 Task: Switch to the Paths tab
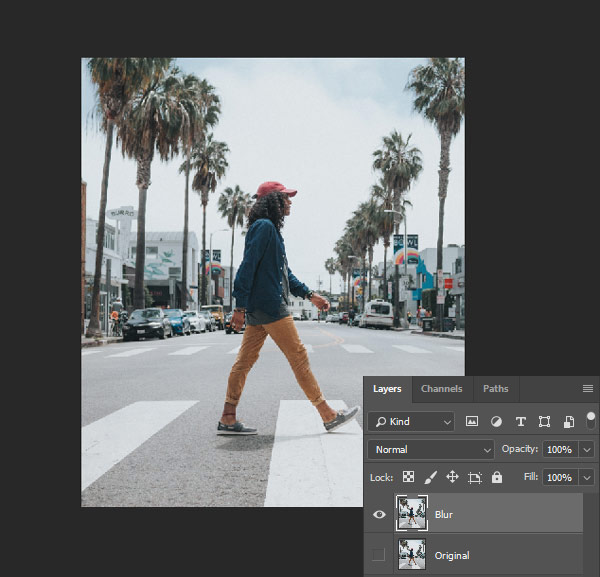495,388
